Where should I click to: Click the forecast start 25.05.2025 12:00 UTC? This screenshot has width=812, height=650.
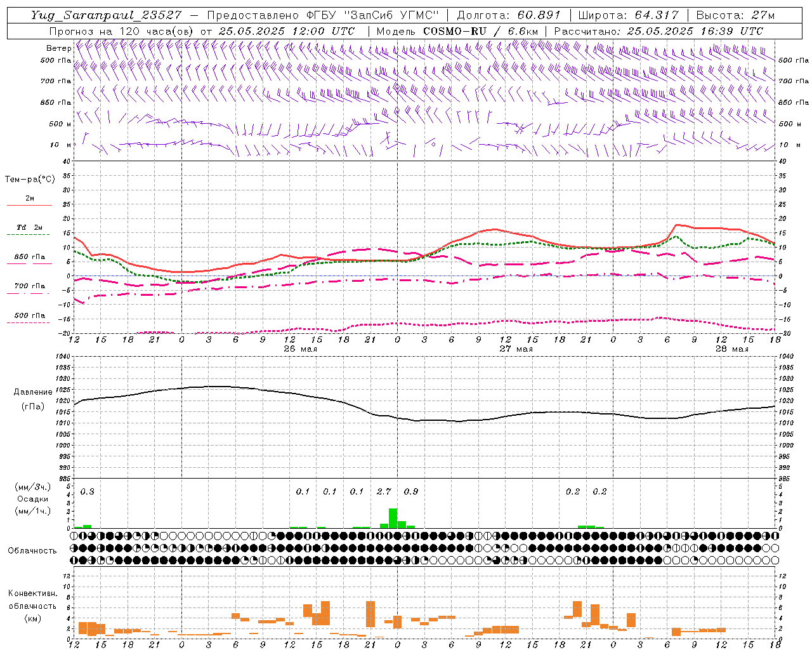tap(287, 31)
